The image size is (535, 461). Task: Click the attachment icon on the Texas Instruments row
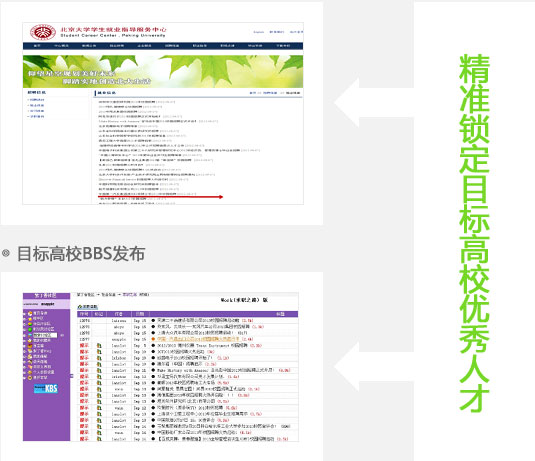point(99,345)
